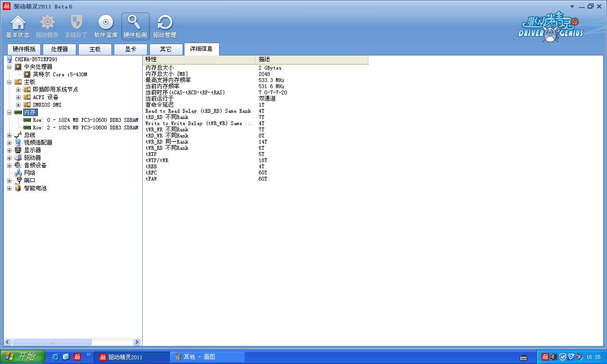
Task: Expand the 驱动器 tree node
Action: click(9, 158)
